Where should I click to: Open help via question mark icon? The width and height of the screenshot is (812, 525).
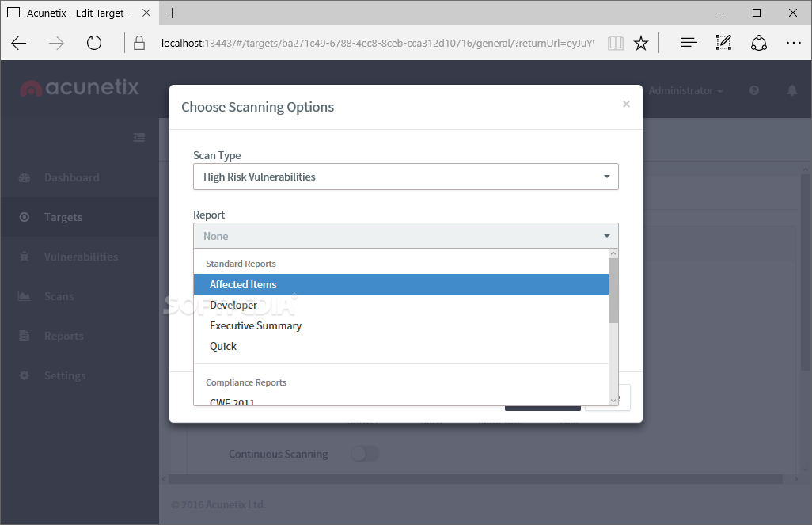click(x=754, y=91)
